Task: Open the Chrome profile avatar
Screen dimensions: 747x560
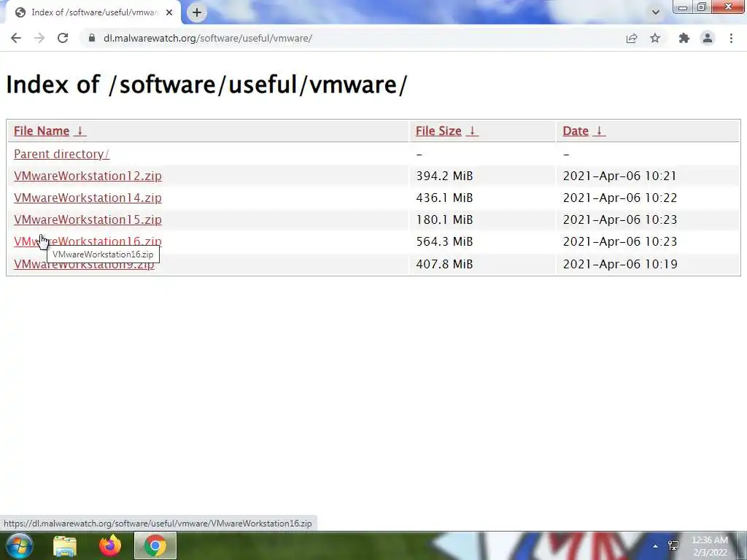Action: tap(708, 38)
